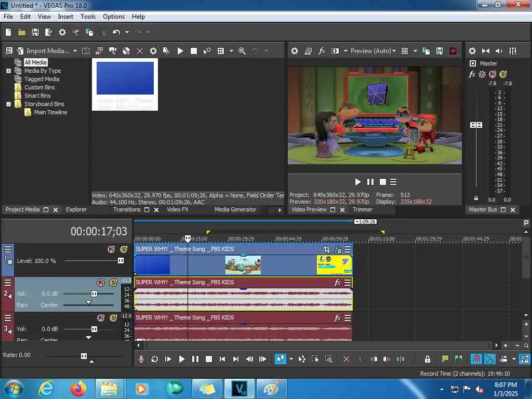Screen dimensions: 532x399
Task: Solo video track 1
Action: [124, 249]
